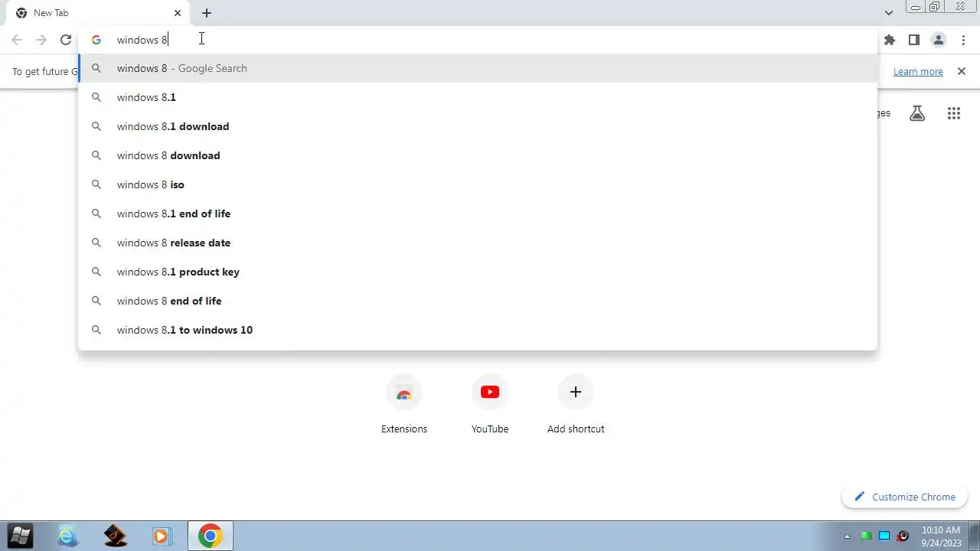Select "windows 8 release date" suggestion

tap(478, 243)
